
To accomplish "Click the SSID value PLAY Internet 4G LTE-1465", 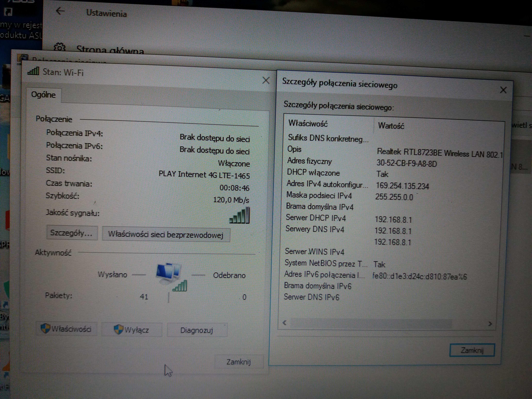I will point(204,175).
